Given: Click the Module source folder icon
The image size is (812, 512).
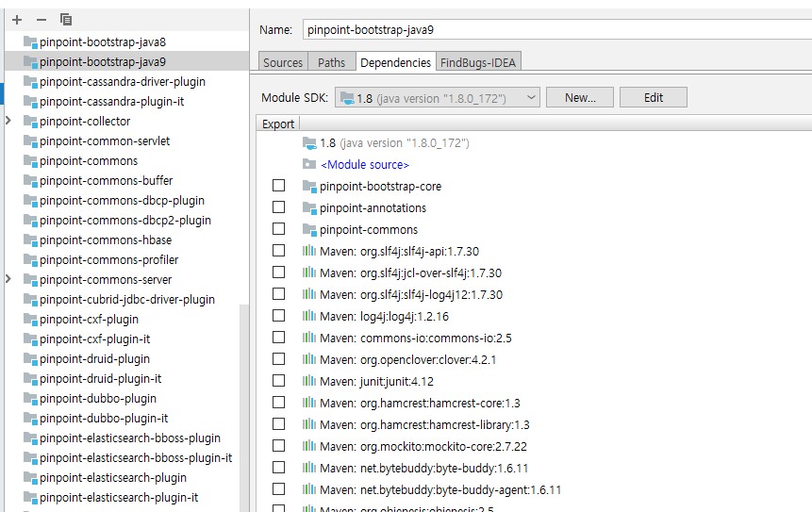Looking at the screenshot, I should tap(309, 164).
